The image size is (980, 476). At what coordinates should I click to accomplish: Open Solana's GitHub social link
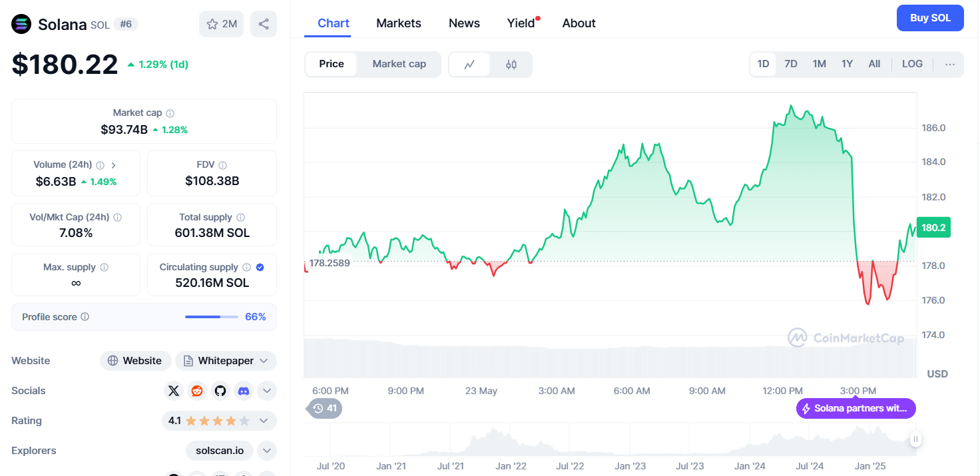[x=220, y=391]
